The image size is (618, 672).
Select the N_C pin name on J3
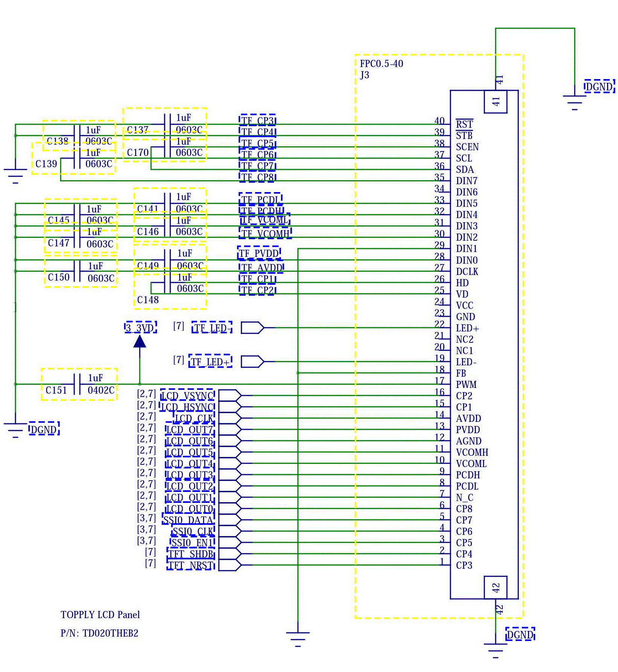465,498
